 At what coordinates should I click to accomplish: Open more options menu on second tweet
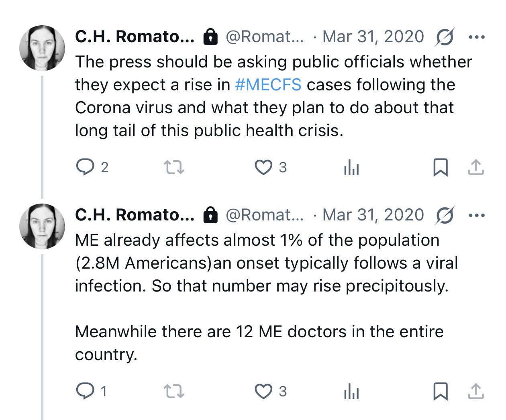477,215
